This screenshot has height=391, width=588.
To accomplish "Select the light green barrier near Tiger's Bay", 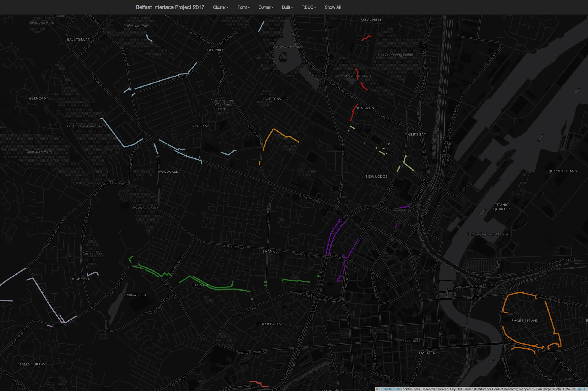I will [x=409, y=166].
